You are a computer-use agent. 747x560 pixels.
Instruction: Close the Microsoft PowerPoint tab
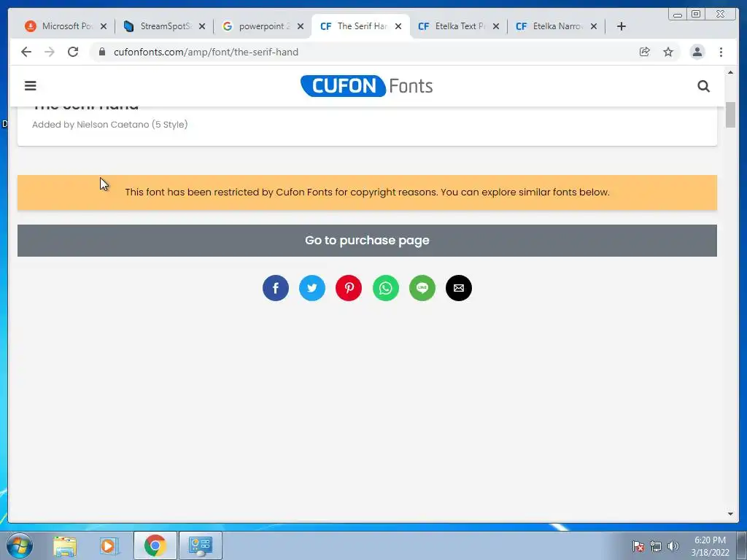[104, 26]
